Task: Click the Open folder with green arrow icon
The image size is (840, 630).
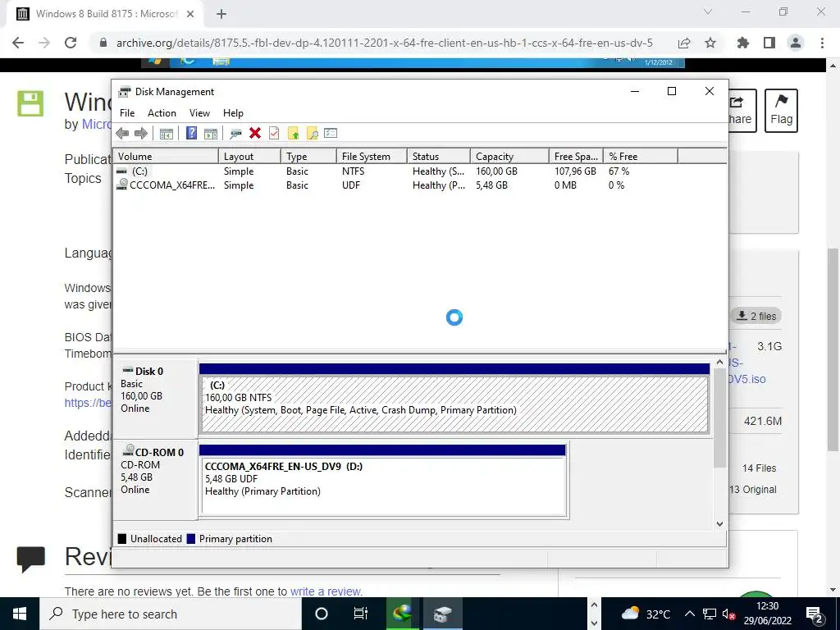Action: tap(293, 134)
